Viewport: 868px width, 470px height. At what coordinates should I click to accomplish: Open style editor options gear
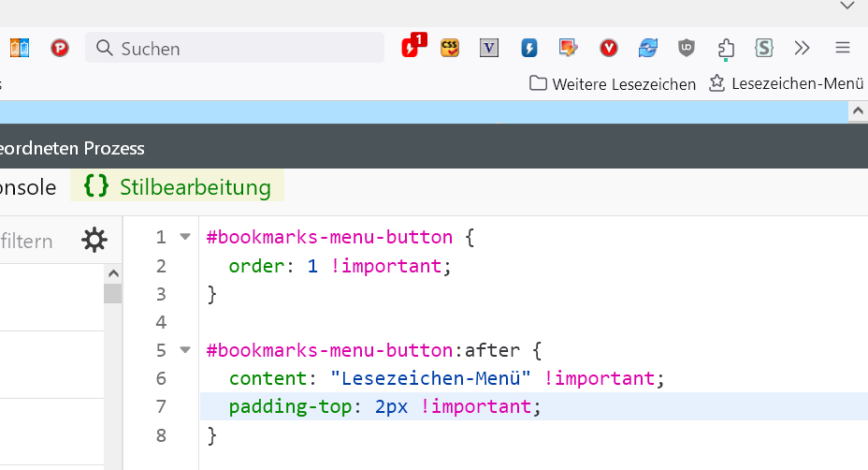tap(94, 240)
